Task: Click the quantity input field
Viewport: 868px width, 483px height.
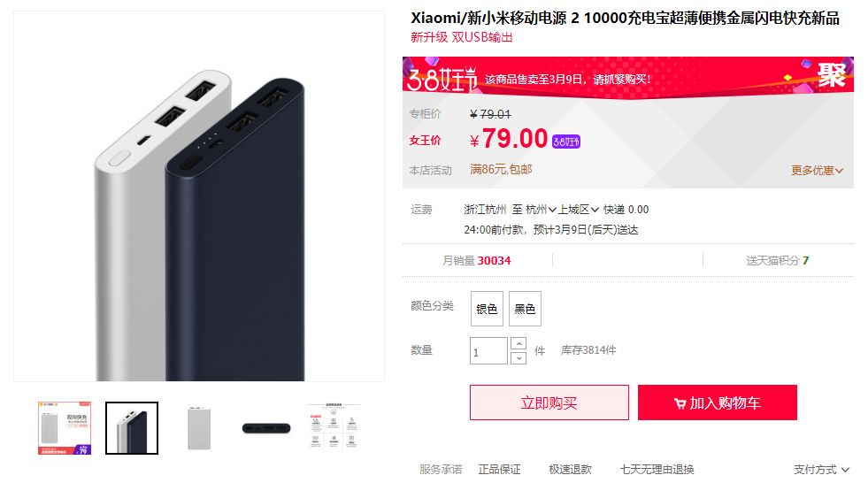Action: (x=488, y=351)
